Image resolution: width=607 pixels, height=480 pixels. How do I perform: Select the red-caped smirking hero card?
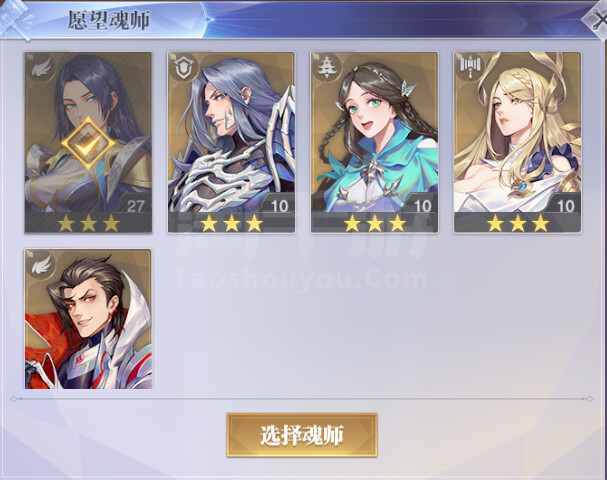[88, 319]
